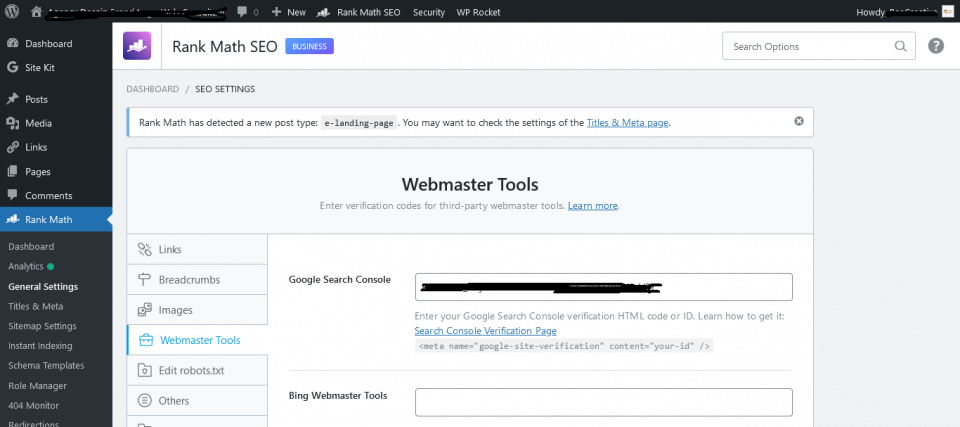Open the WordPress logo menu
The image size is (960, 427).
13,11
